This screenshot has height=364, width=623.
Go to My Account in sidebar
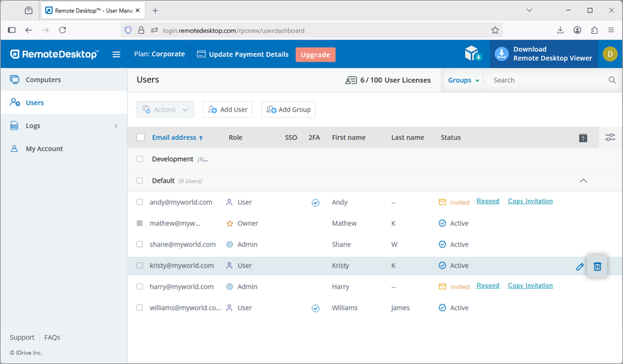coord(44,149)
